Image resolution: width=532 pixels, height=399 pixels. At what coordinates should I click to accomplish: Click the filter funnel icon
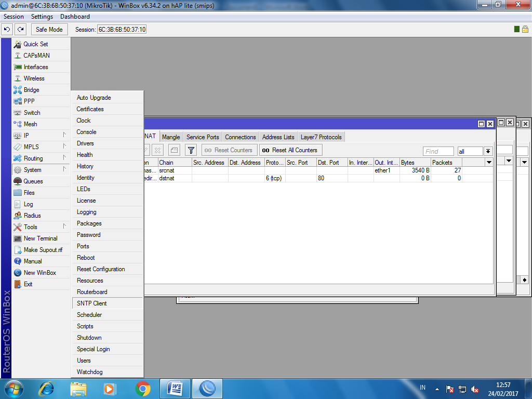(191, 150)
